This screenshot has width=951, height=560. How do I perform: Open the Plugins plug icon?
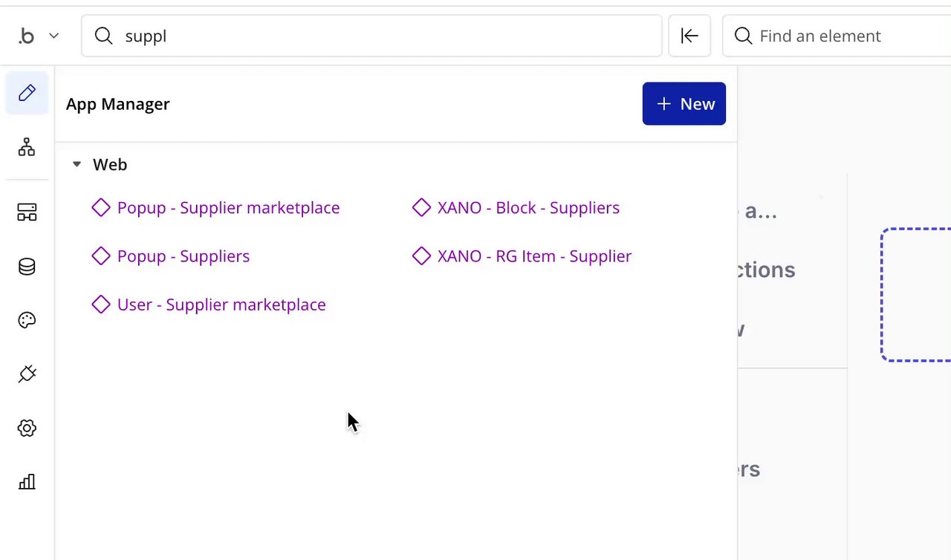(x=27, y=374)
